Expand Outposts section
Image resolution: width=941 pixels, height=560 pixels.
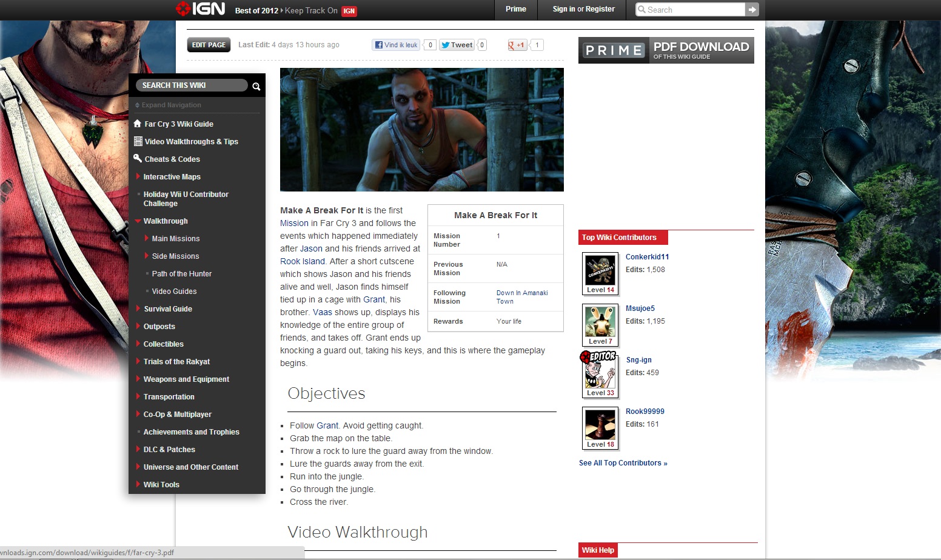[138, 326]
